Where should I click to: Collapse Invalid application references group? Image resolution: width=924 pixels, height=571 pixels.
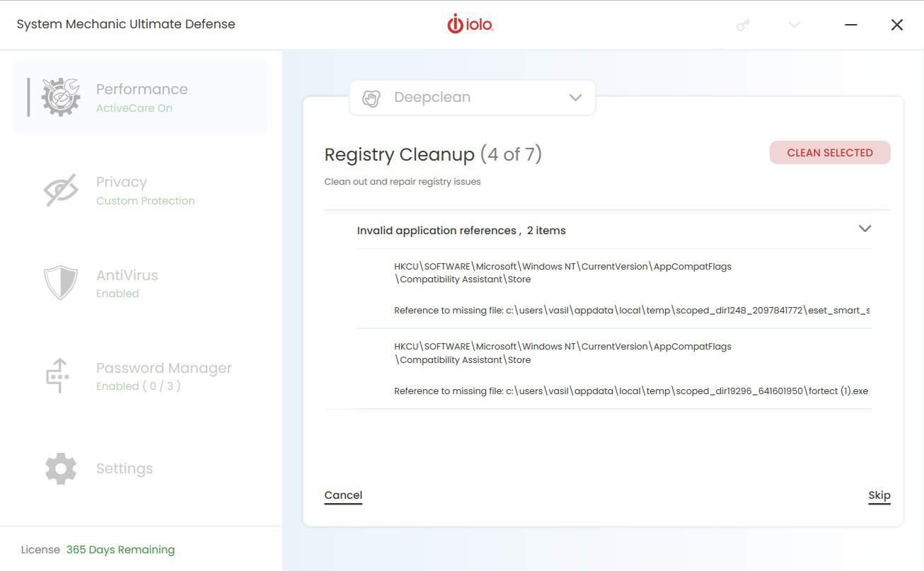(865, 229)
